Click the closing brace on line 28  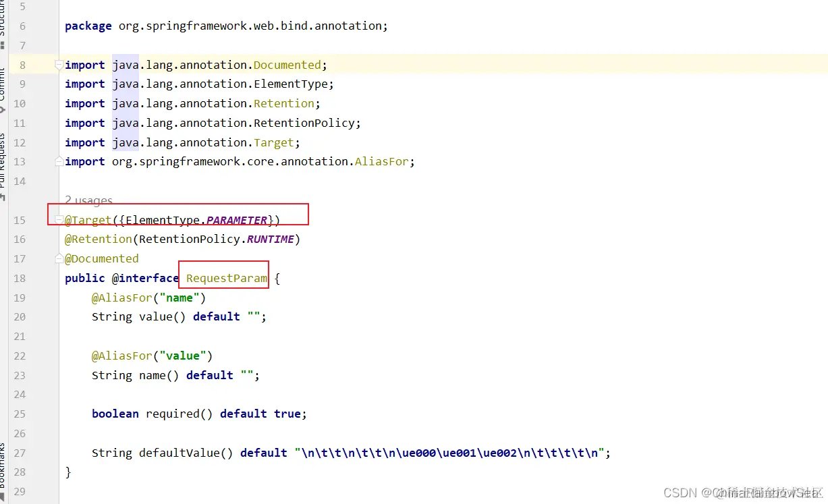point(68,472)
